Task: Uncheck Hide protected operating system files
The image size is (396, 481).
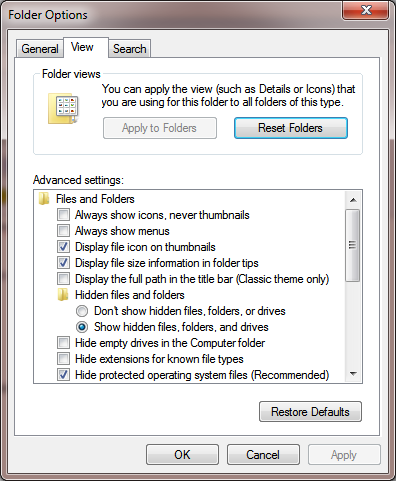Action: [x=63, y=375]
